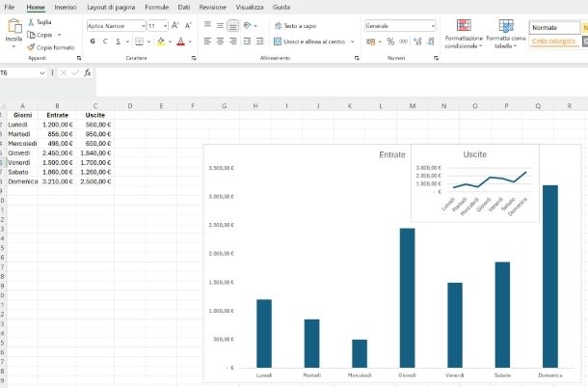Open Formatta come tabella gallery

click(506, 34)
